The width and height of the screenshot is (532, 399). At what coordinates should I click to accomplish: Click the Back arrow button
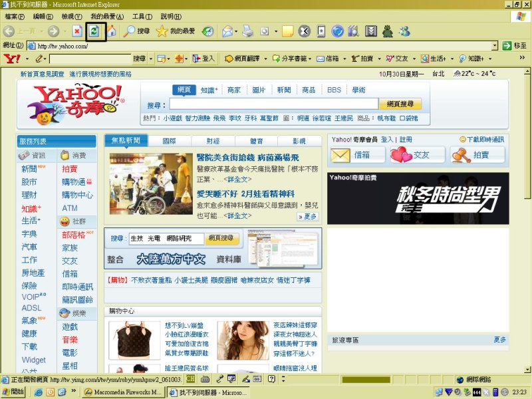[9, 31]
